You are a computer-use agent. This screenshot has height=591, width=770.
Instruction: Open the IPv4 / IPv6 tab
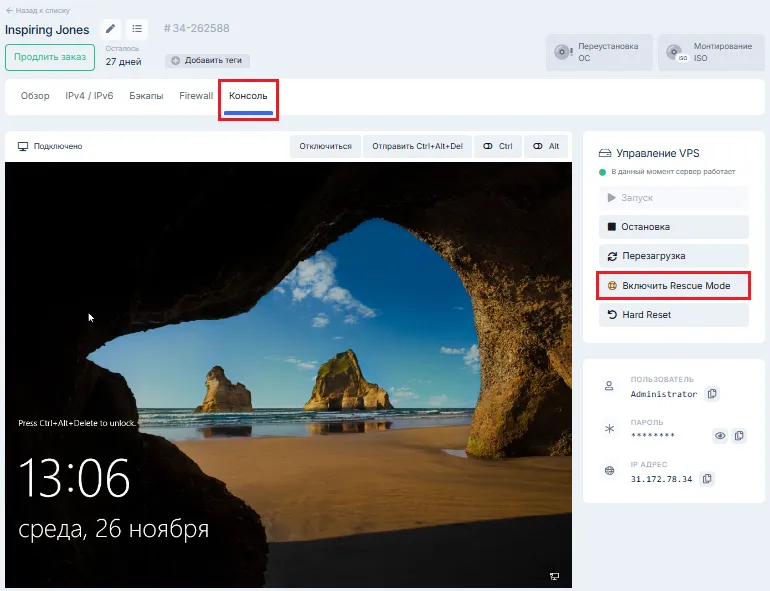pos(89,96)
